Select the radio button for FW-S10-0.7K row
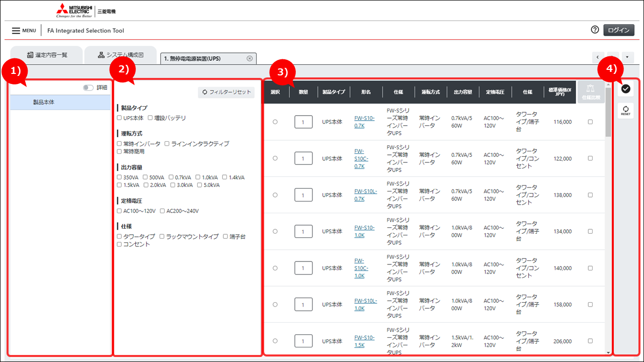This screenshot has width=644, height=362. click(x=275, y=122)
